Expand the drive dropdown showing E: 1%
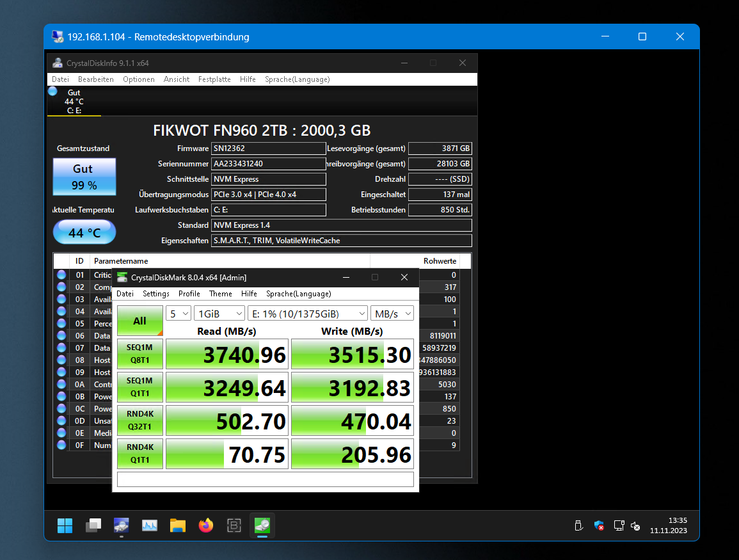Viewport: 739px width, 560px height. pyautogui.click(x=308, y=314)
